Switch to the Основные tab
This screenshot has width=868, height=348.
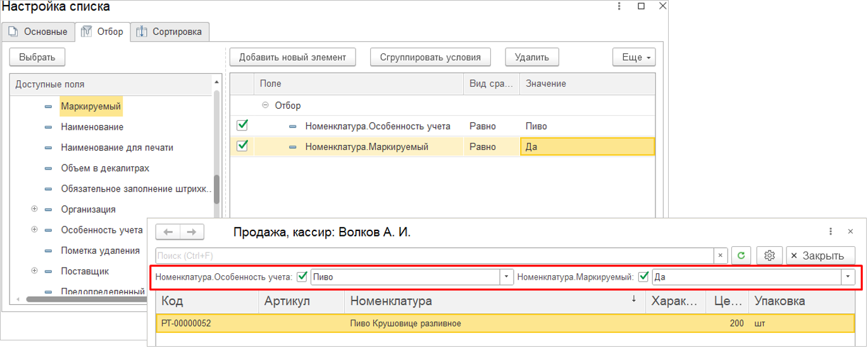point(38,32)
